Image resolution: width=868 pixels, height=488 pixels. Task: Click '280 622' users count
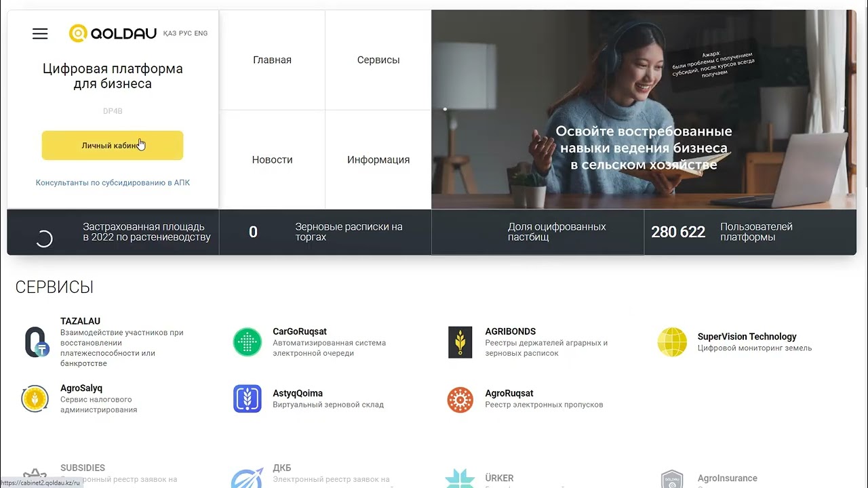click(x=678, y=232)
